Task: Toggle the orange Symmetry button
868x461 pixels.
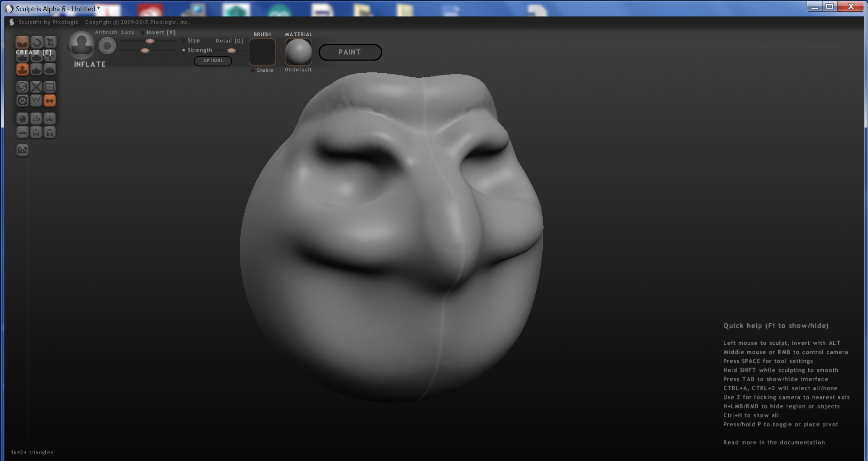Action: coord(50,100)
